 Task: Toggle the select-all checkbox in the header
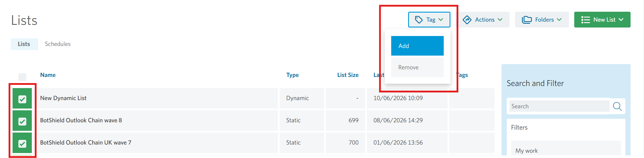22,77
